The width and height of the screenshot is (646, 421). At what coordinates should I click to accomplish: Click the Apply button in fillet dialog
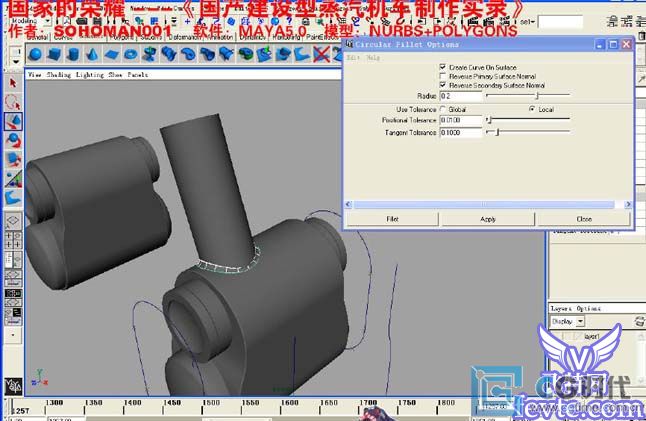pos(488,219)
